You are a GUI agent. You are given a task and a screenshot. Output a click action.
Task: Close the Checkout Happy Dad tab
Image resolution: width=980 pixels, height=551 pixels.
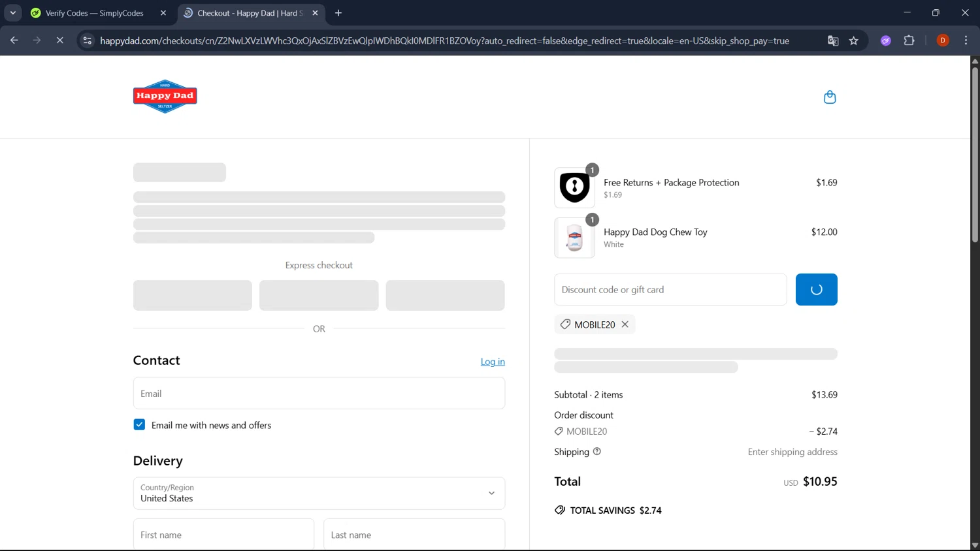point(315,13)
